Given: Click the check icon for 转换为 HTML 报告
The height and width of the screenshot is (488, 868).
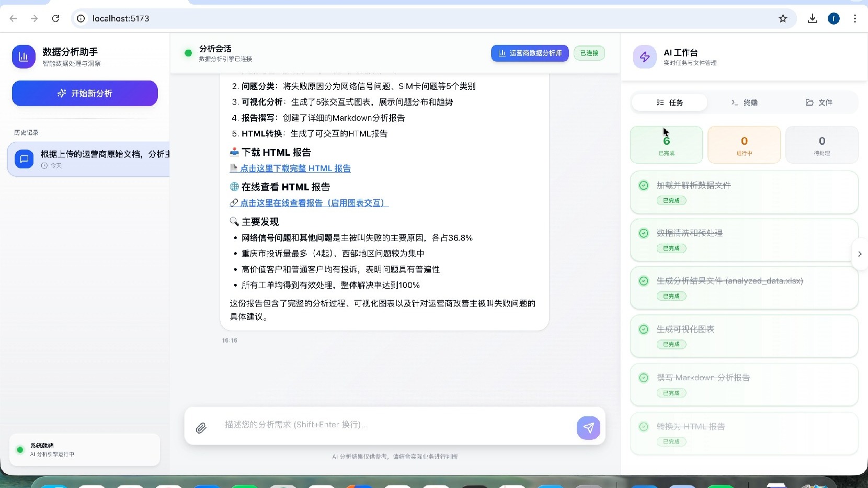Looking at the screenshot, I should click(644, 426).
